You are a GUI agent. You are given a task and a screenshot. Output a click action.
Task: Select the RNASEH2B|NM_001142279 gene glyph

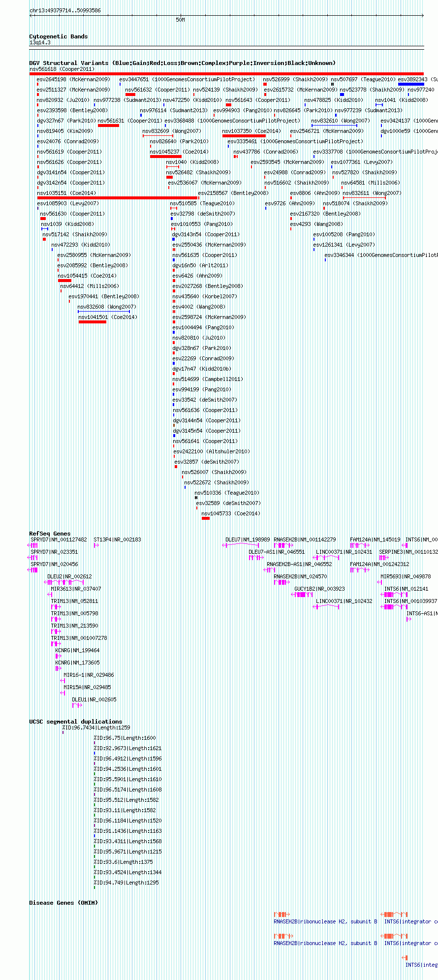click(283, 545)
